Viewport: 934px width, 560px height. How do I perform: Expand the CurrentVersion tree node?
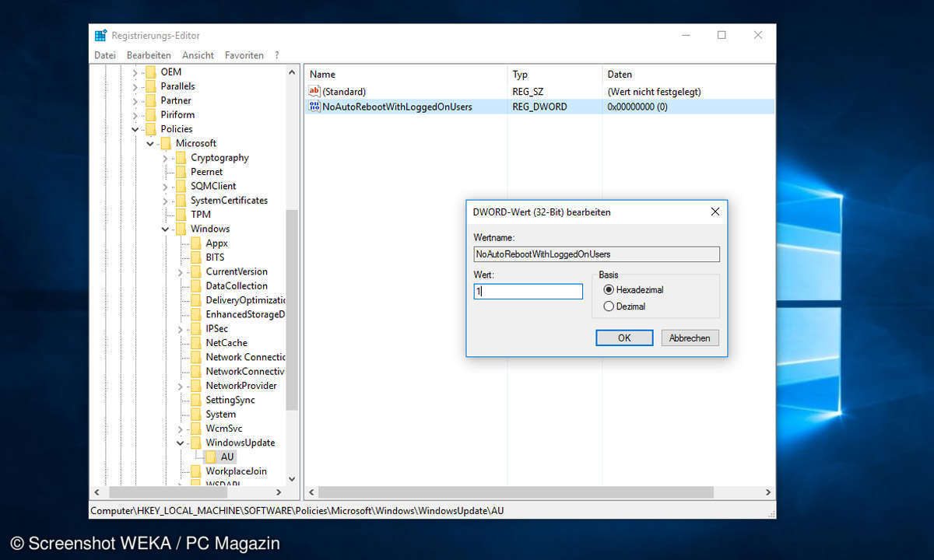[180, 271]
